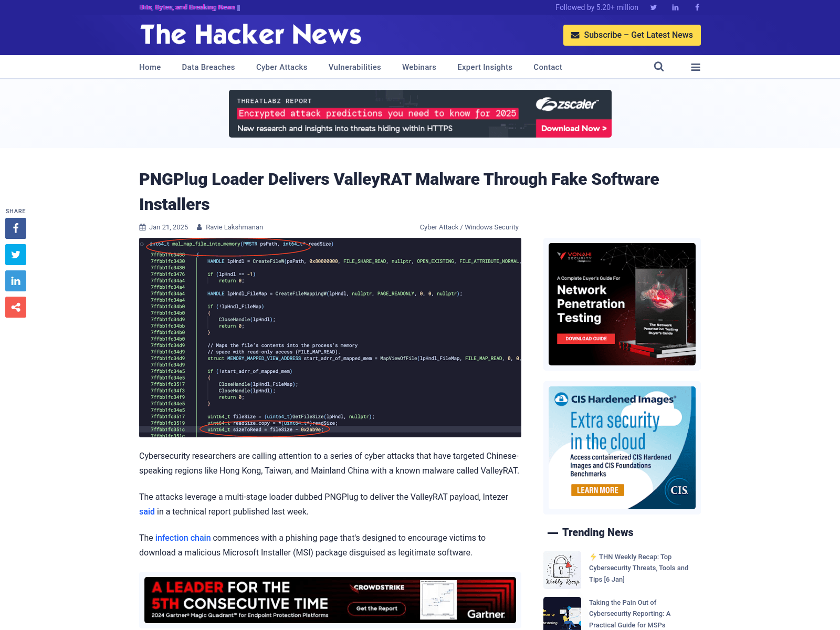Click the Vonahi Security logo in ad
The image size is (840, 630).
574,256
